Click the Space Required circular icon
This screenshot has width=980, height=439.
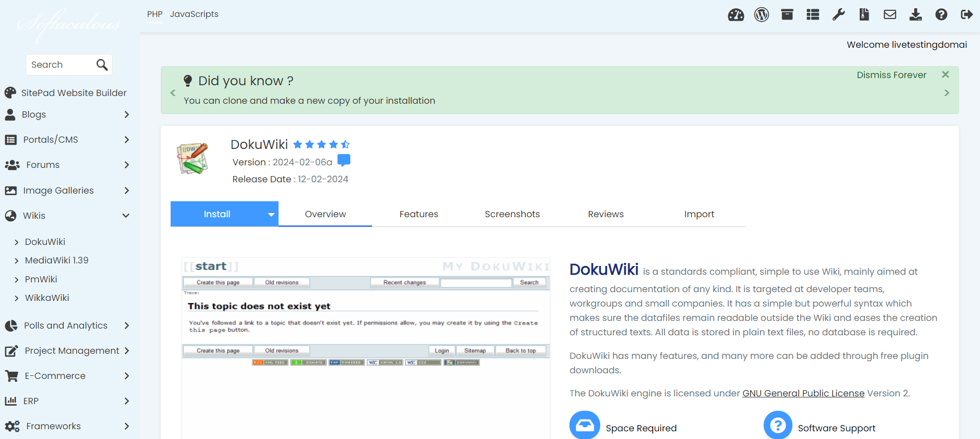click(x=585, y=426)
